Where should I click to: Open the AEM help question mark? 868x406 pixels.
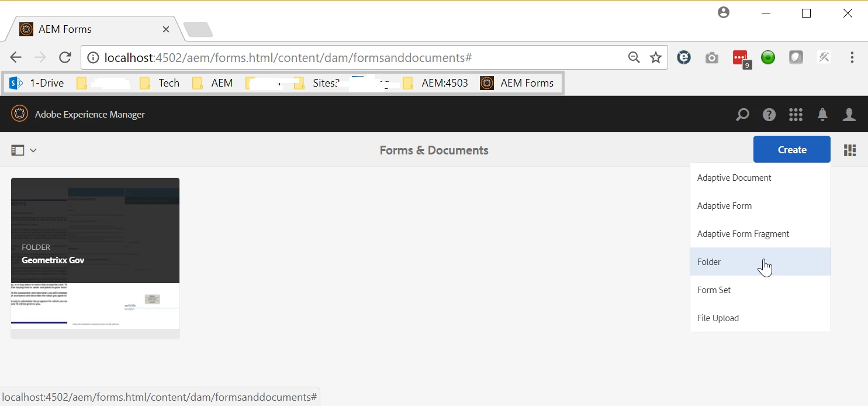pyautogui.click(x=769, y=115)
